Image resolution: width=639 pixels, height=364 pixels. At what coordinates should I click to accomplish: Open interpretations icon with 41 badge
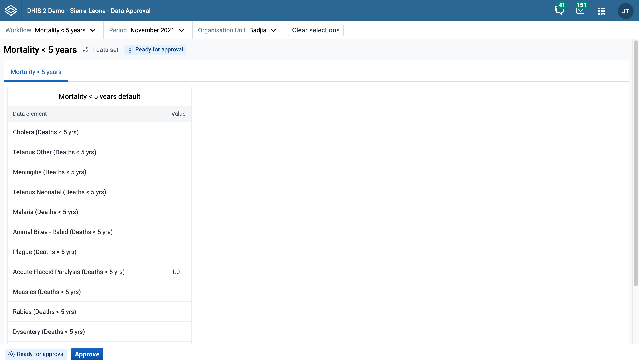coord(559,10)
